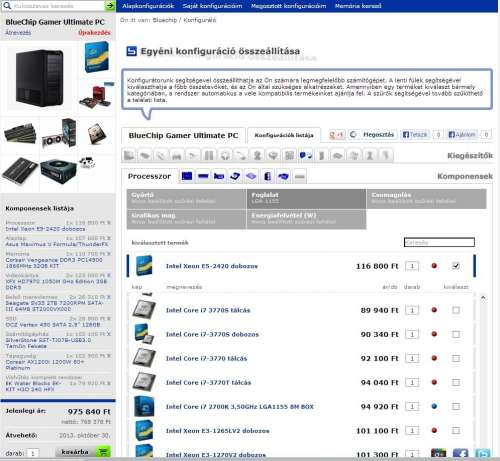Open Megosztott konfigurációim in the top menu
This screenshot has width=500, height=461.
pyautogui.click(x=288, y=6)
